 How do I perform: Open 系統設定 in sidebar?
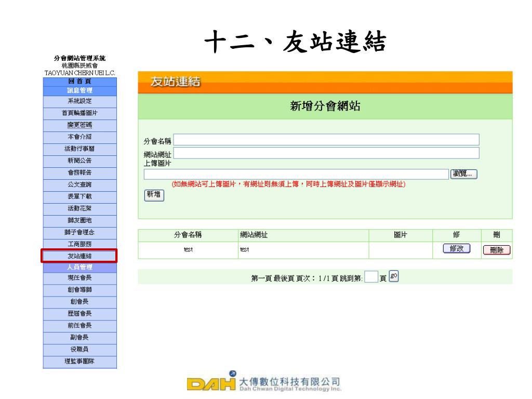[x=79, y=101]
